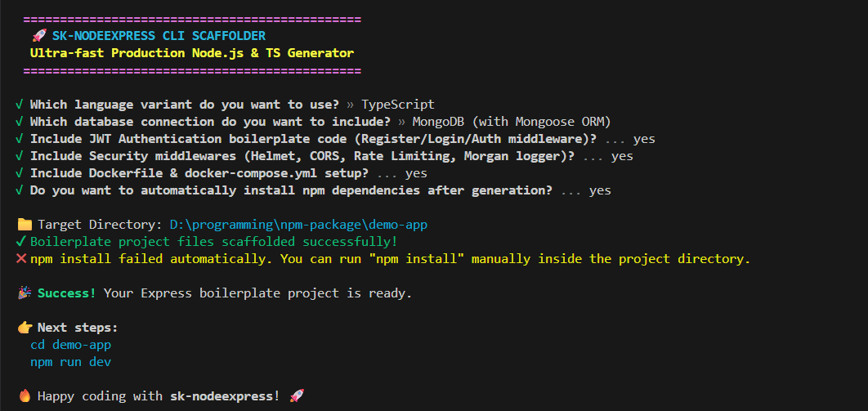
Task: Click the pointing hand icon before Next steps
Action: 25,328
